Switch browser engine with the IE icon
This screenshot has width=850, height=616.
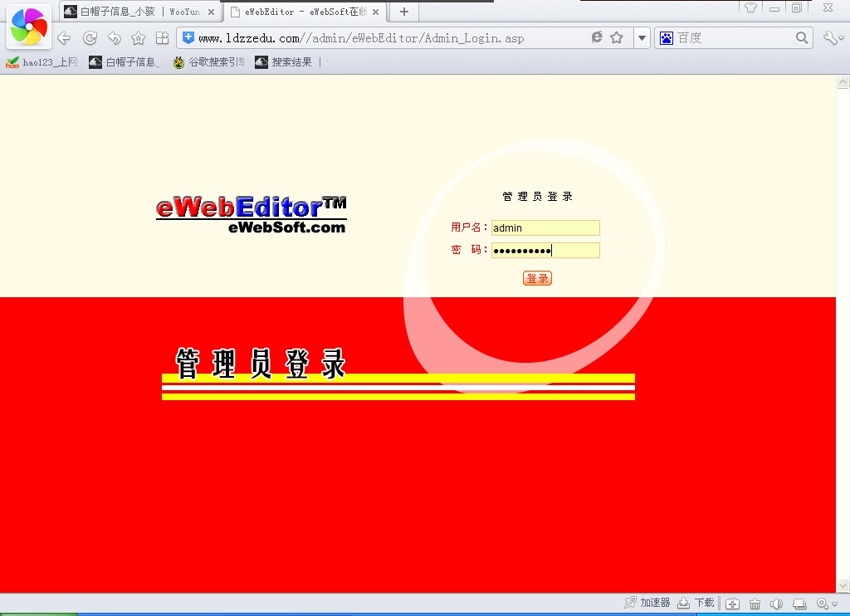tap(597, 37)
